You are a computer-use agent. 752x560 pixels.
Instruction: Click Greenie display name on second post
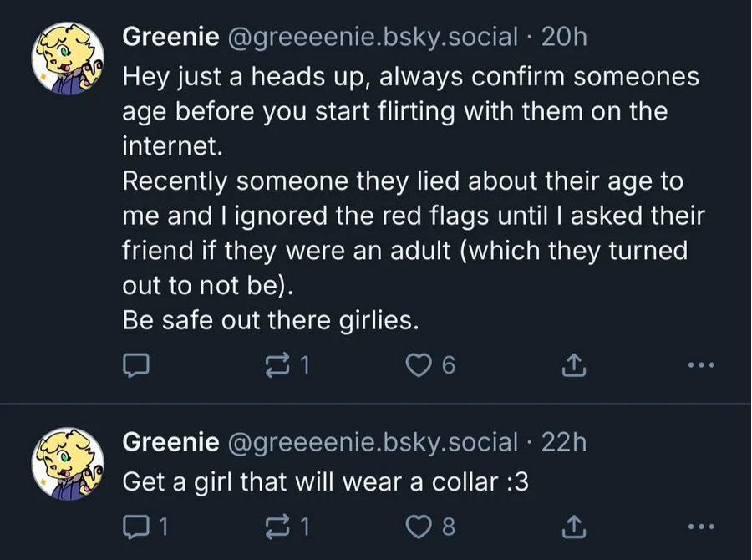point(171,442)
